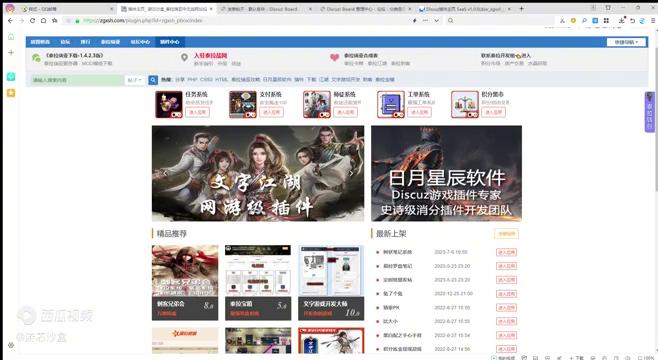Open the 文字游戏开发大师 plugin card
This screenshot has width=658, height=360.
coord(331,283)
